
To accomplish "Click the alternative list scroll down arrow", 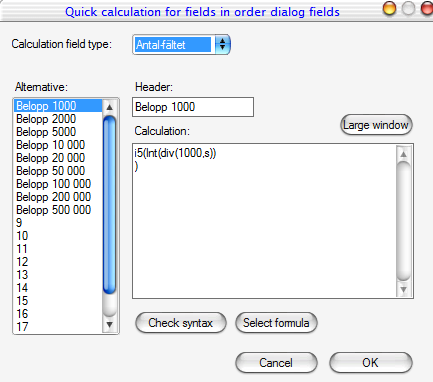I will click(x=109, y=324).
